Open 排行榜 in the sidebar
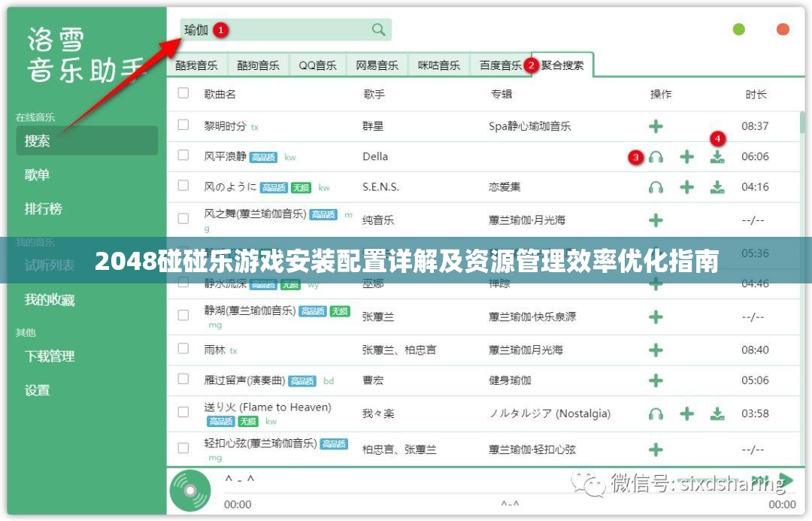This screenshot has height=521, width=812. pos(43,209)
